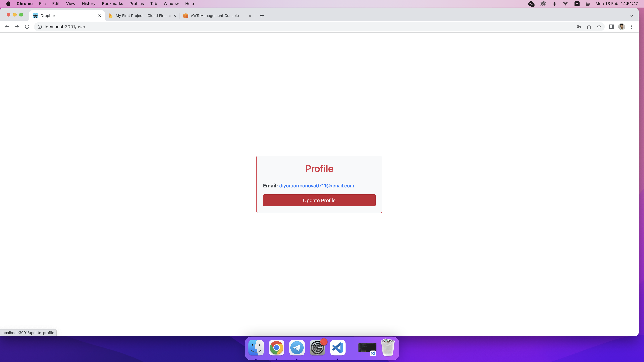Image resolution: width=644 pixels, height=362 pixels.
Task: Click the Update Profile button
Action: 319,200
